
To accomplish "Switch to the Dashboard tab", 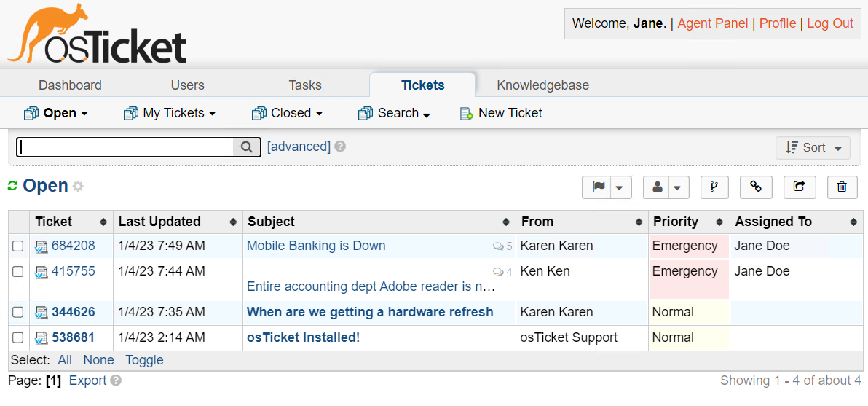I will (x=70, y=85).
